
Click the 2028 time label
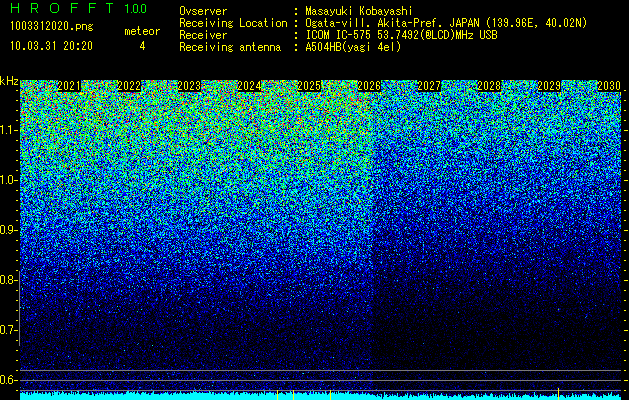click(x=489, y=86)
